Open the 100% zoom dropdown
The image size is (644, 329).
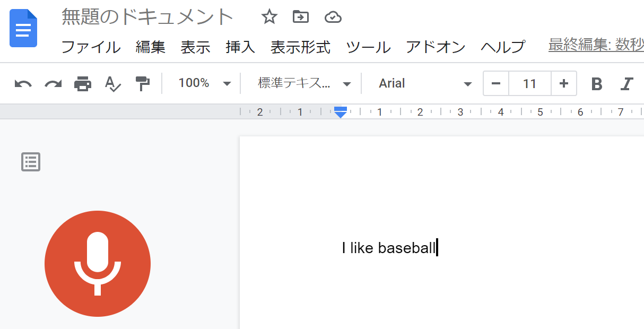tap(204, 83)
